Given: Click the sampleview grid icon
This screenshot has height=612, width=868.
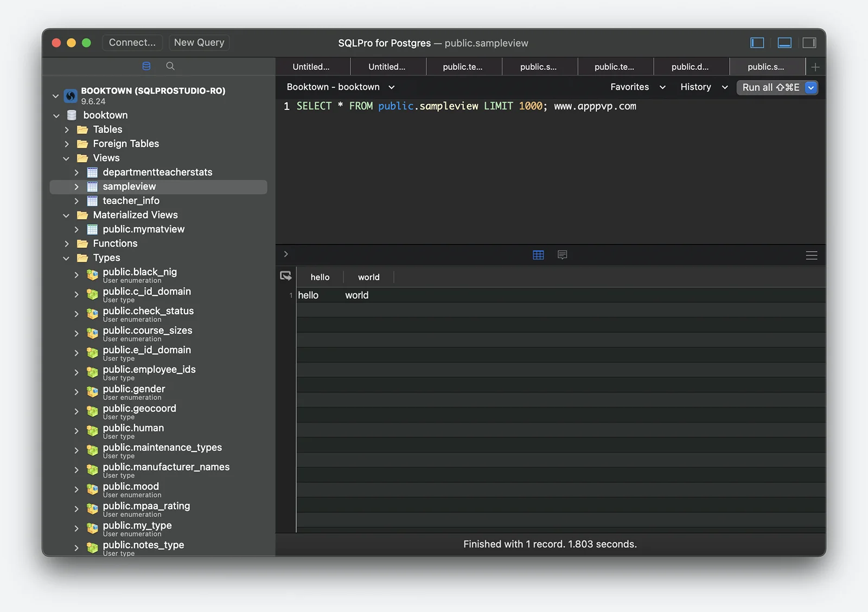Looking at the screenshot, I should 93,186.
